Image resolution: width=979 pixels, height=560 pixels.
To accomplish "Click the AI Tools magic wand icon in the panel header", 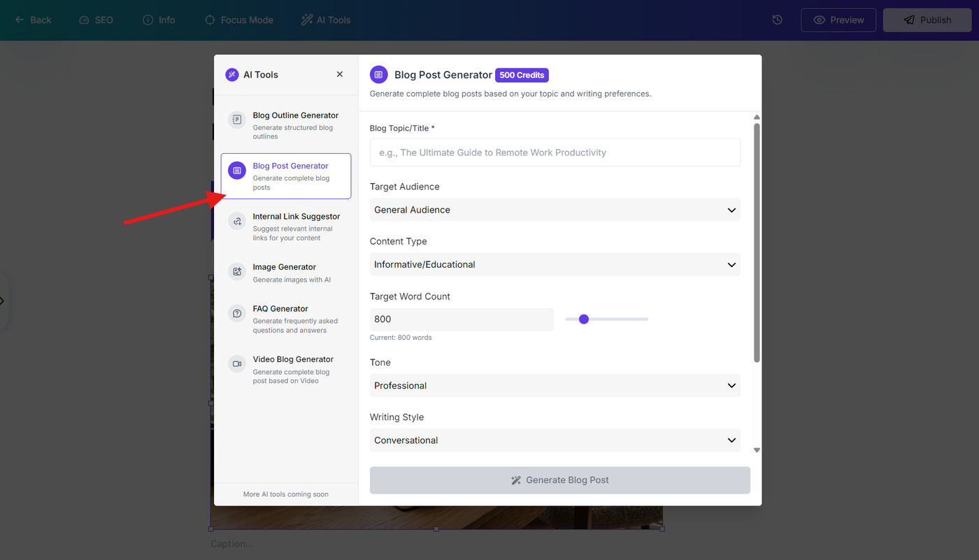I will click(x=232, y=75).
